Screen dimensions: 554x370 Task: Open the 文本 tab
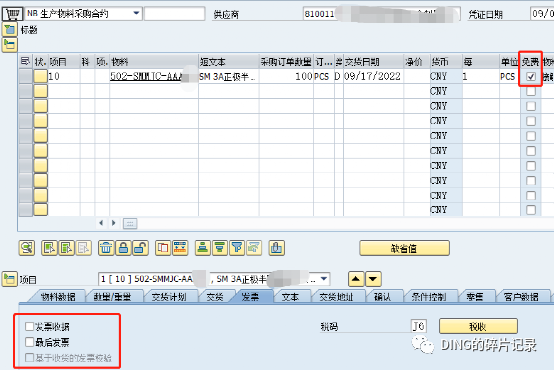290,297
